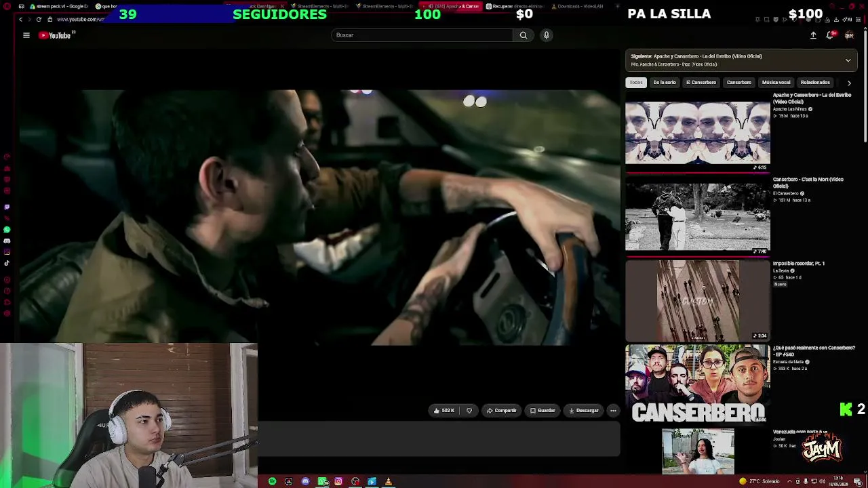Open more actions three-dot menu
868x488 pixels.
pos(613,411)
